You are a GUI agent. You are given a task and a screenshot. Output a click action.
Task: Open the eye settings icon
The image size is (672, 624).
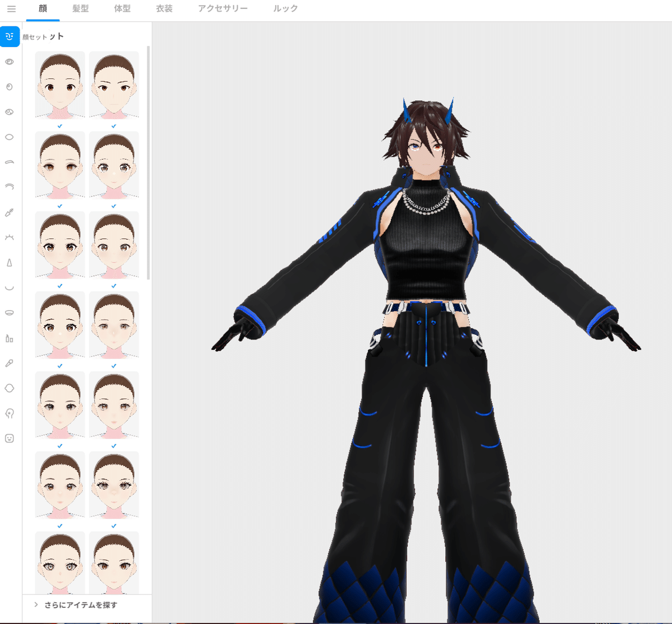point(10,62)
